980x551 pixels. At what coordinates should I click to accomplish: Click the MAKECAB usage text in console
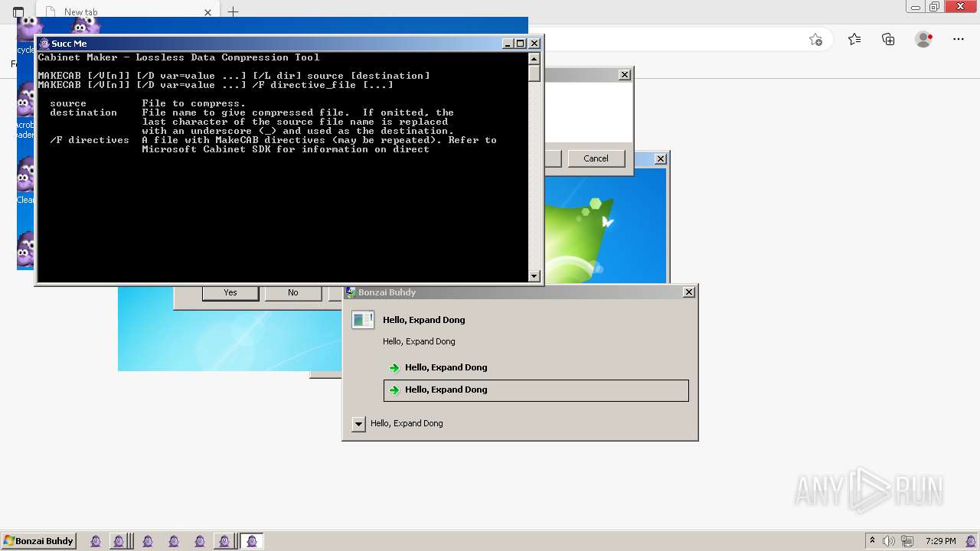[x=234, y=80]
